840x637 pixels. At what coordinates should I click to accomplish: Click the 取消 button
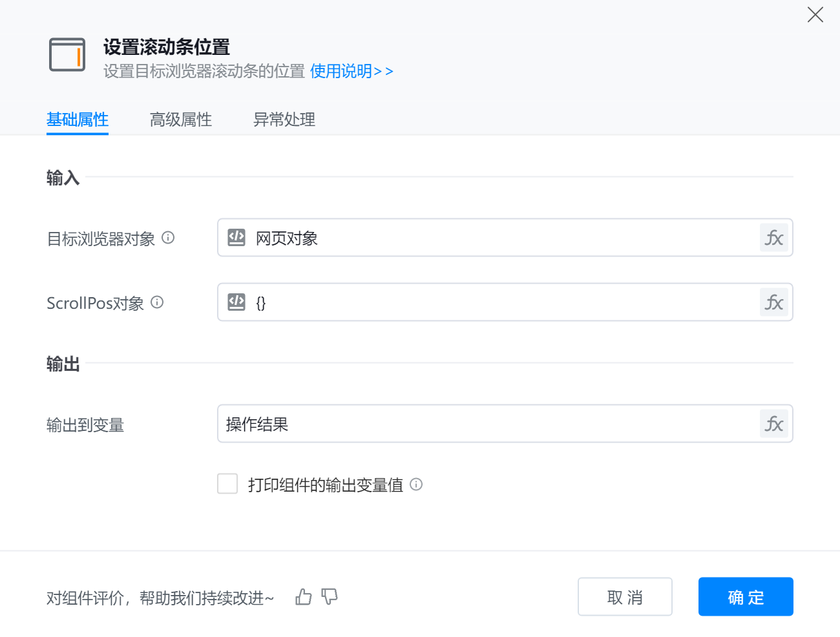625,597
